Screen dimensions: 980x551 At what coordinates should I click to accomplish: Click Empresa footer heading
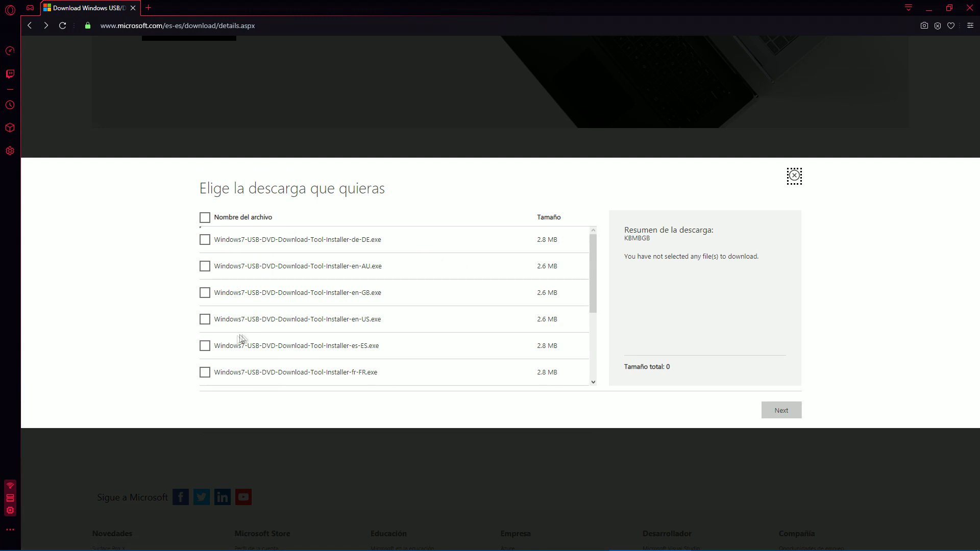[516, 534]
